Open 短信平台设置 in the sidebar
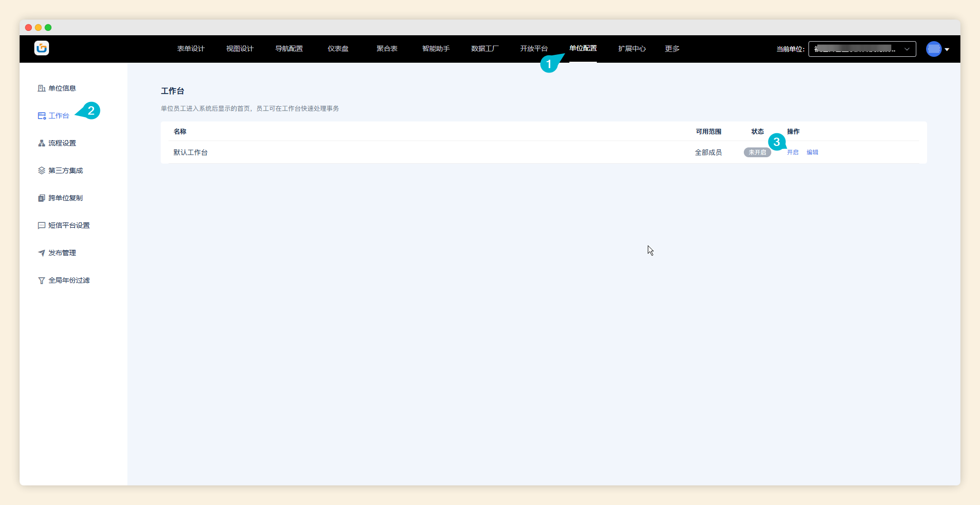 (69, 225)
